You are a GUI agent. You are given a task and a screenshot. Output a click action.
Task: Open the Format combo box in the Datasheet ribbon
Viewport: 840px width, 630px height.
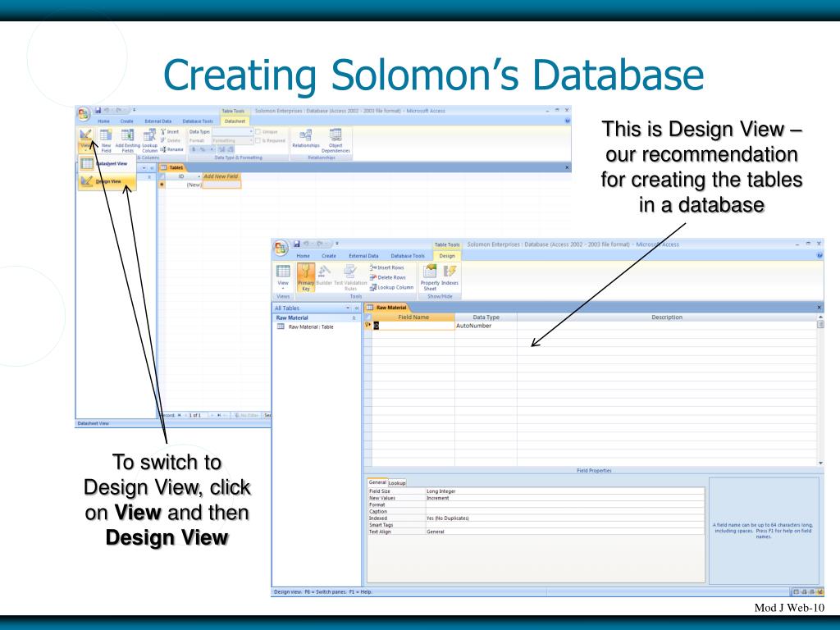click(232, 141)
